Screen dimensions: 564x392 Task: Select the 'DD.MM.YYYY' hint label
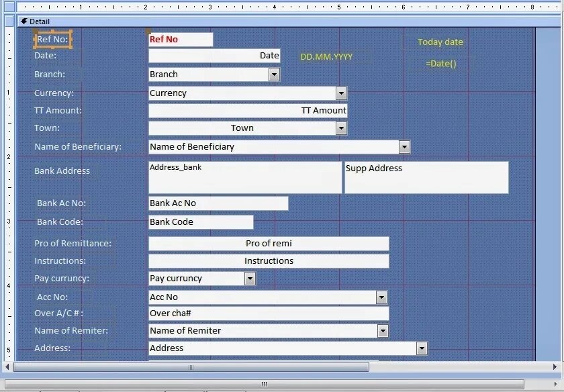tap(326, 57)
